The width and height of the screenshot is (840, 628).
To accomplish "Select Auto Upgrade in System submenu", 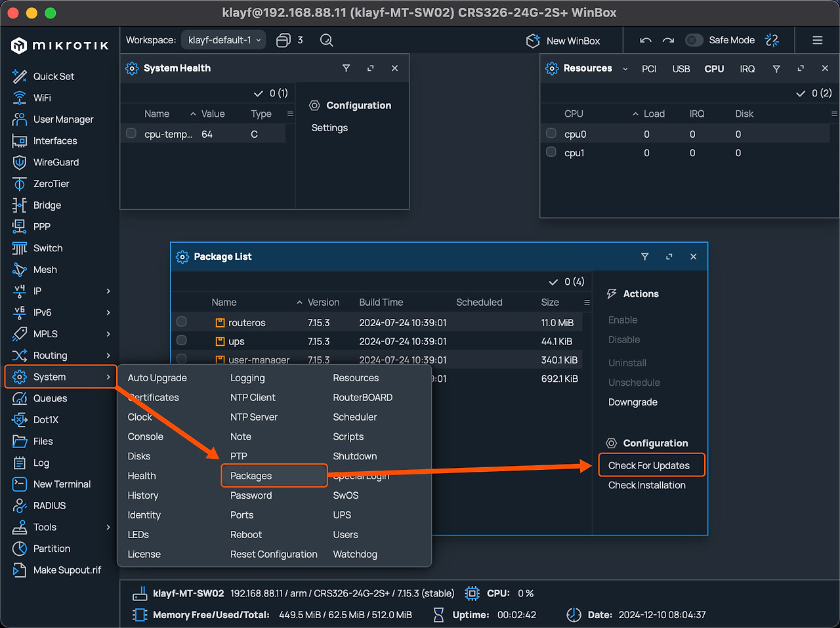I will tap(157, 378).
